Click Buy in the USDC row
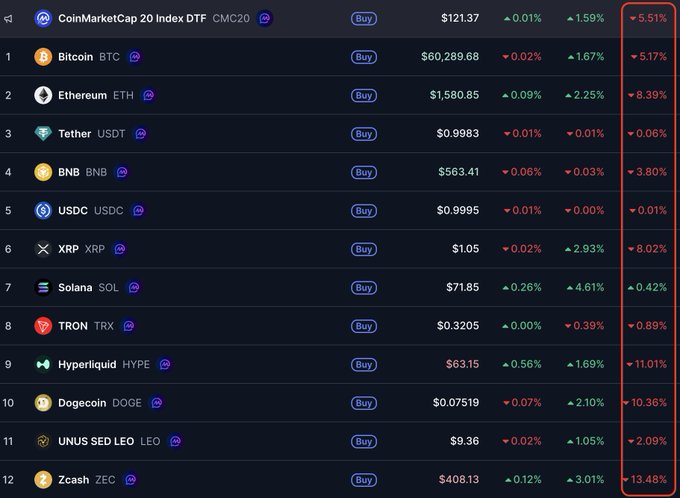Screen dimensions: 680x498 (x=364, y=211)
